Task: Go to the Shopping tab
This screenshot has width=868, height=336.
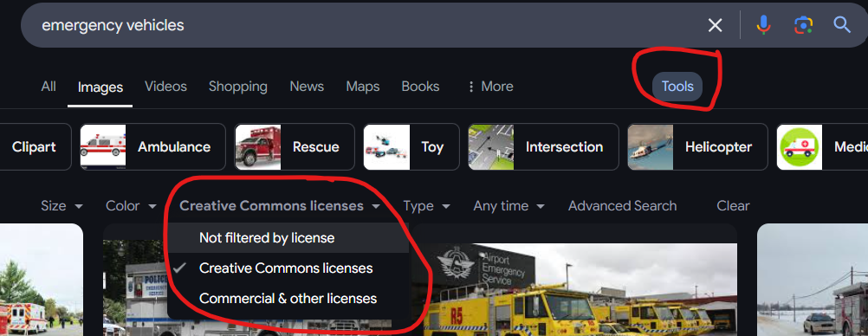Action: coord(238,87)
